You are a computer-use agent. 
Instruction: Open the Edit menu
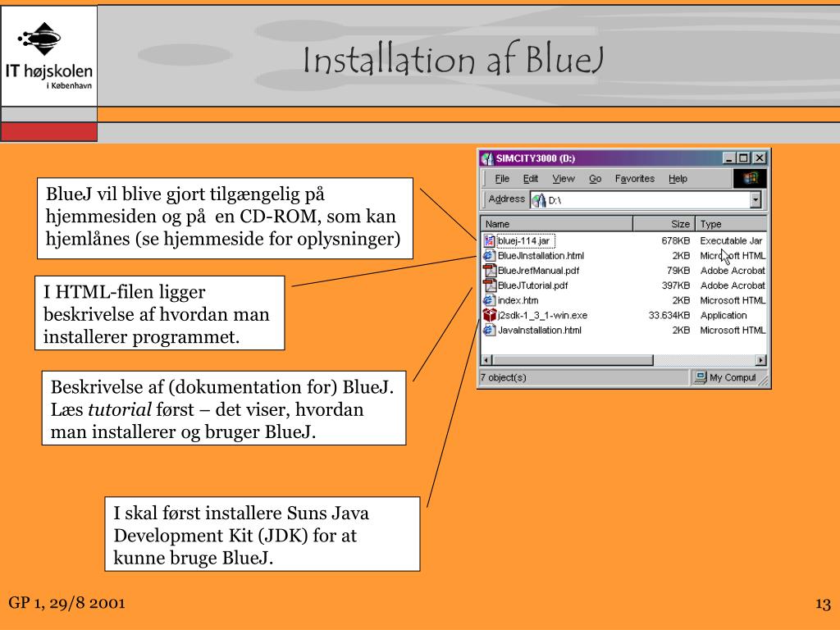pyautogui.click(x=531, y=179)
